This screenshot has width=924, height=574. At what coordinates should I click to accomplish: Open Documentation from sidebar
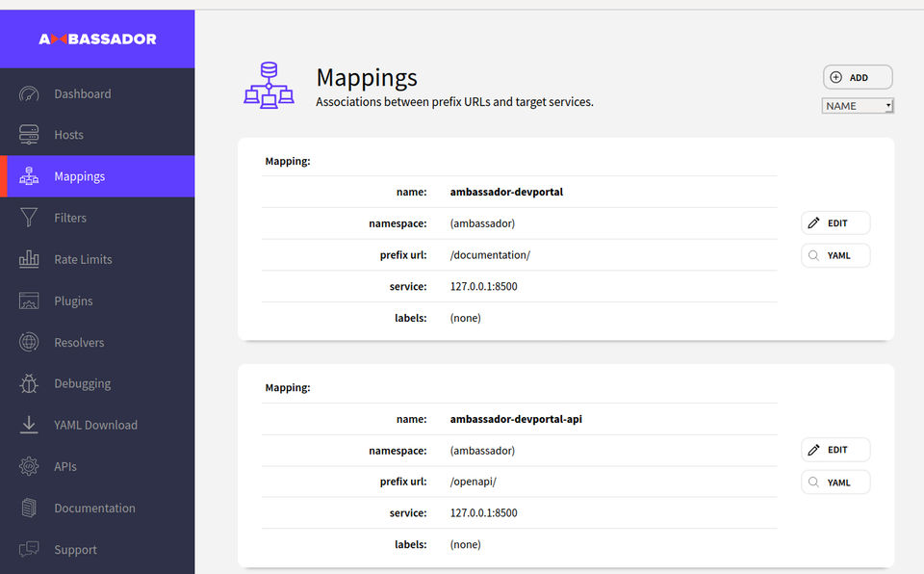(97, 508)
